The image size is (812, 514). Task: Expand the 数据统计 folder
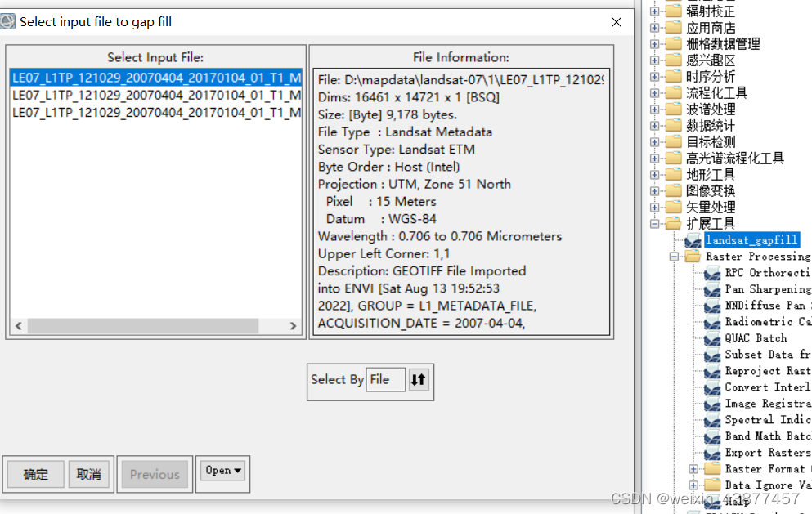coord(654,126)
